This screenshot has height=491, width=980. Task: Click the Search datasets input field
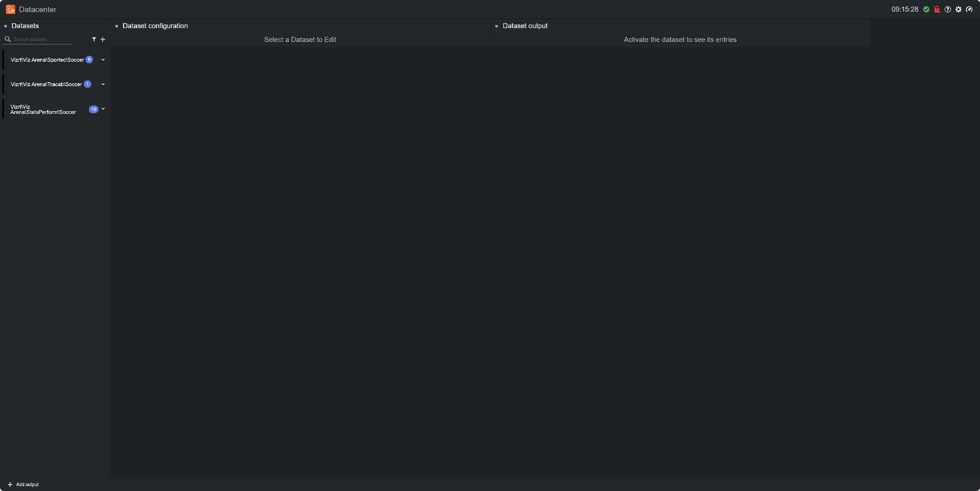pyautogui.click(x=42, y=39)
